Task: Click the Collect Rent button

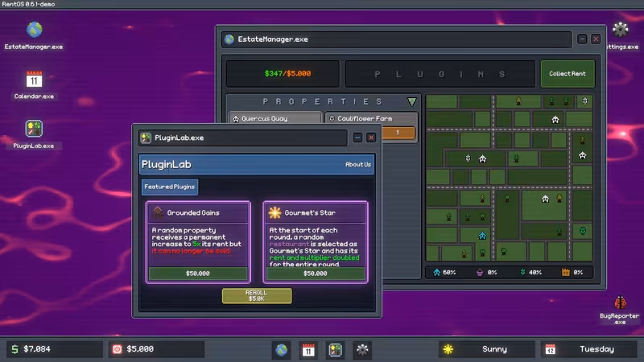Action: (x=568, y=73)
